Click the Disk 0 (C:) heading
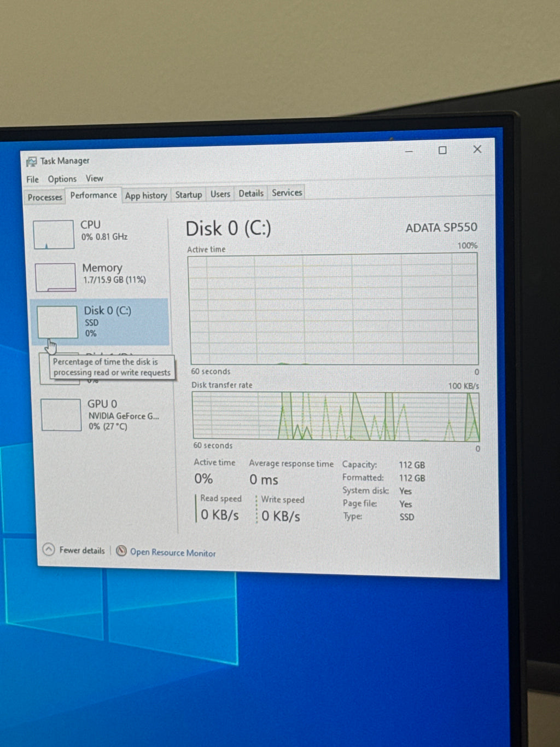This screenshot has height=747, width=560. pyautogui.click(x=228, y=228)
